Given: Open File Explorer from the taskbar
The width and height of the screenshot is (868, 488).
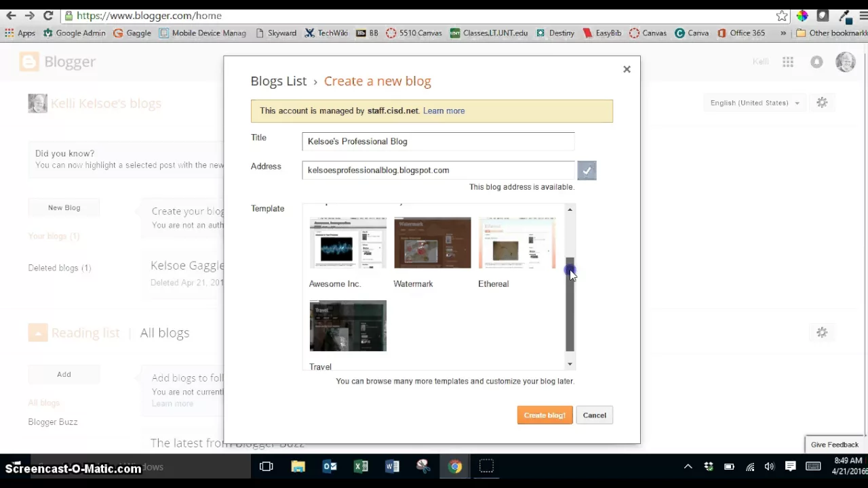Looking at the screenshot, I should coord(298,466).
